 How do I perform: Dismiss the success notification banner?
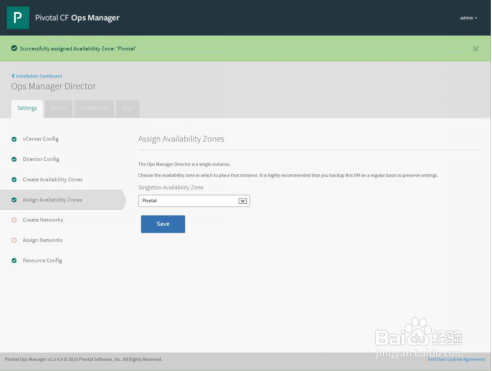(475, 49)
